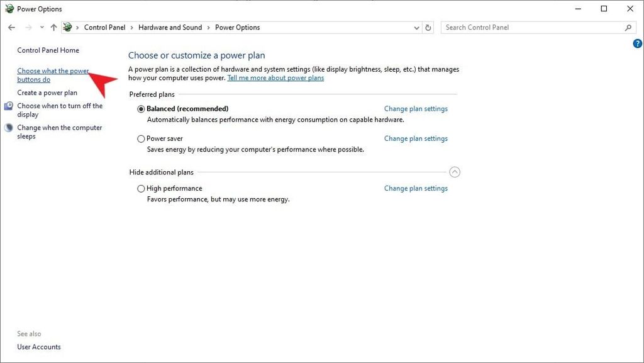Click the Power Options title bar icon
The width and height of the screenshot is (644, 363).
point(9,9)
